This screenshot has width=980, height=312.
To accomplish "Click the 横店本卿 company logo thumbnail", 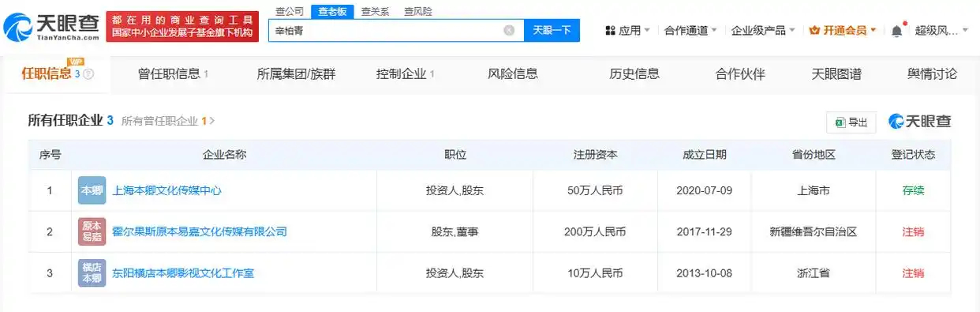I will point(92,273).
